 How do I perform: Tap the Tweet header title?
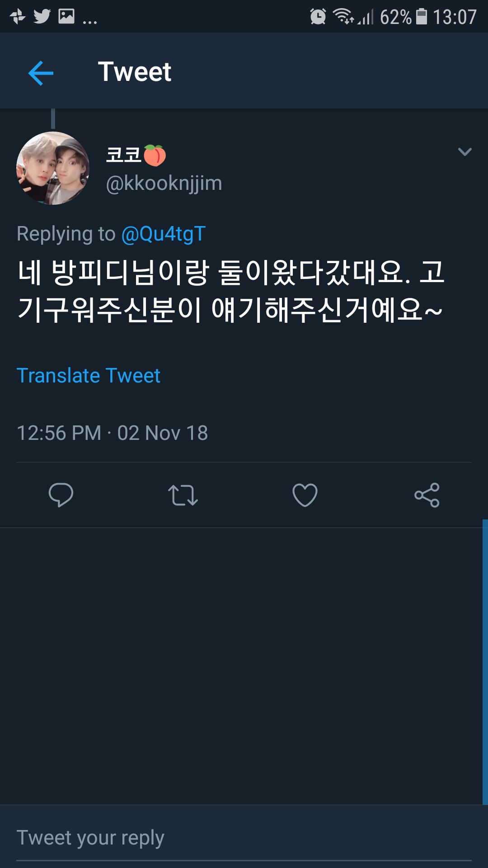click(135, 72)
